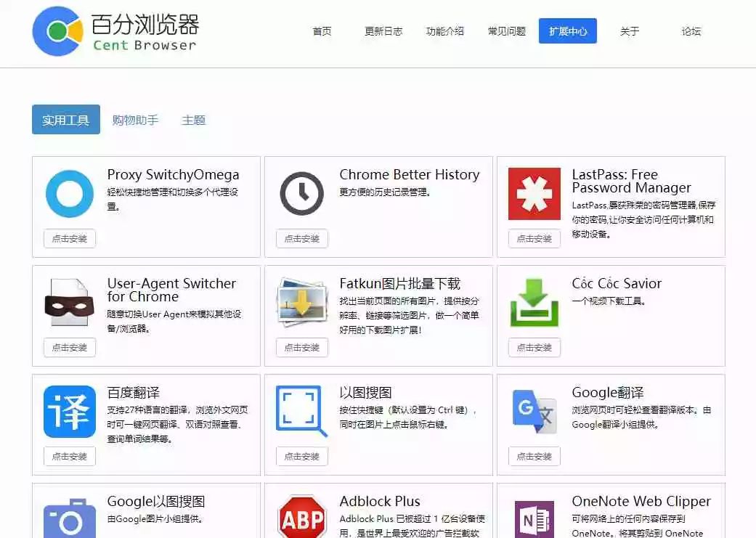This screenshot has height=538, width=756.
Task: Go to 常见问题 in the top navigation
Action: pos(507,31)
